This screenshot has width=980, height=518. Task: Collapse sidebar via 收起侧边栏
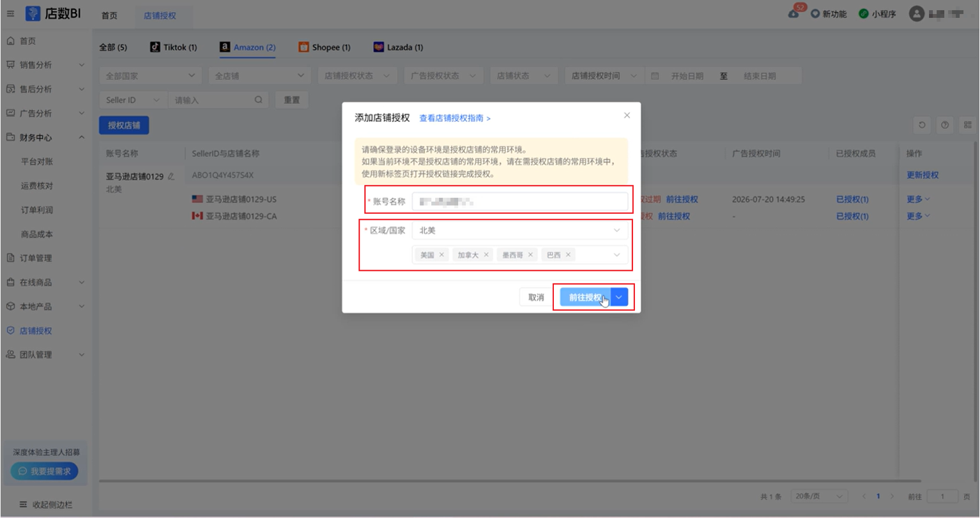(46, 505)
